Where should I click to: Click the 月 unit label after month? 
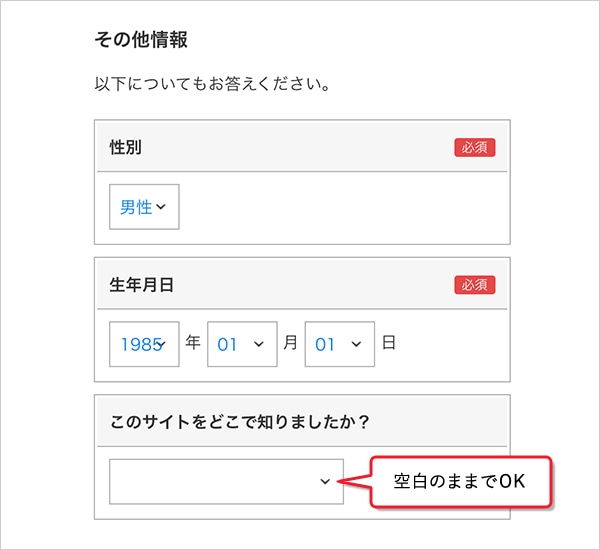tap(291, 343)
